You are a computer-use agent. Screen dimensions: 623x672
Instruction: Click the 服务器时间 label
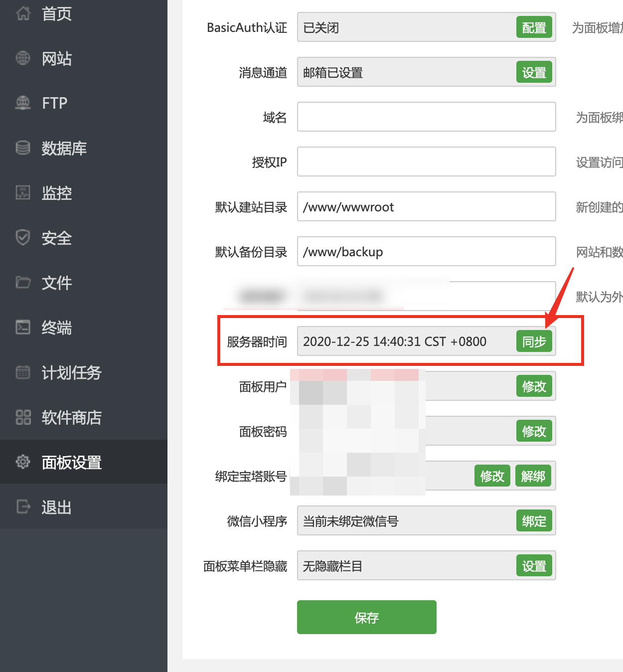tap(257, 341)
